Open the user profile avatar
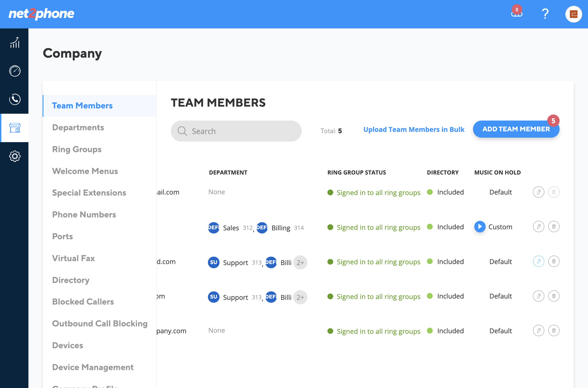The image size is (588, 388). coord(574,14)
